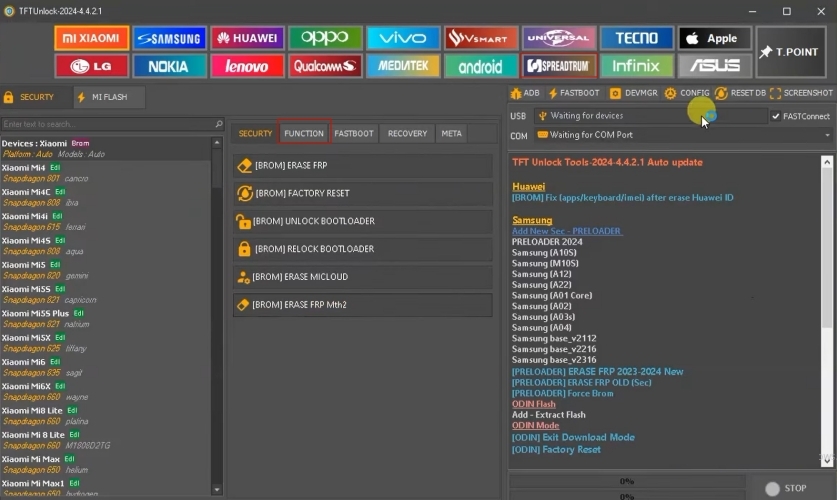This screenshot has height=500, width=837.
Task: Open the Apple brand section
Action: tap(714, 38)
